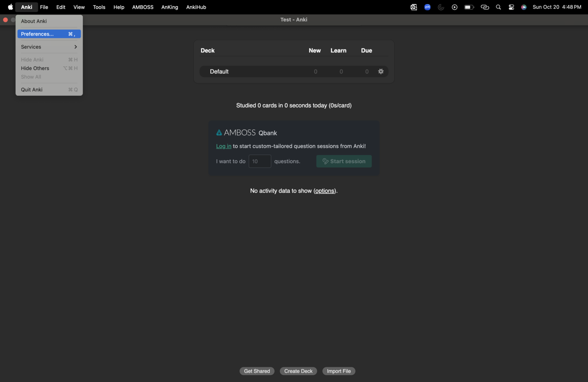588x382 pixels.
Task: Open the AnKing menu
Action: pyautogui.click(x=170, y=7)
